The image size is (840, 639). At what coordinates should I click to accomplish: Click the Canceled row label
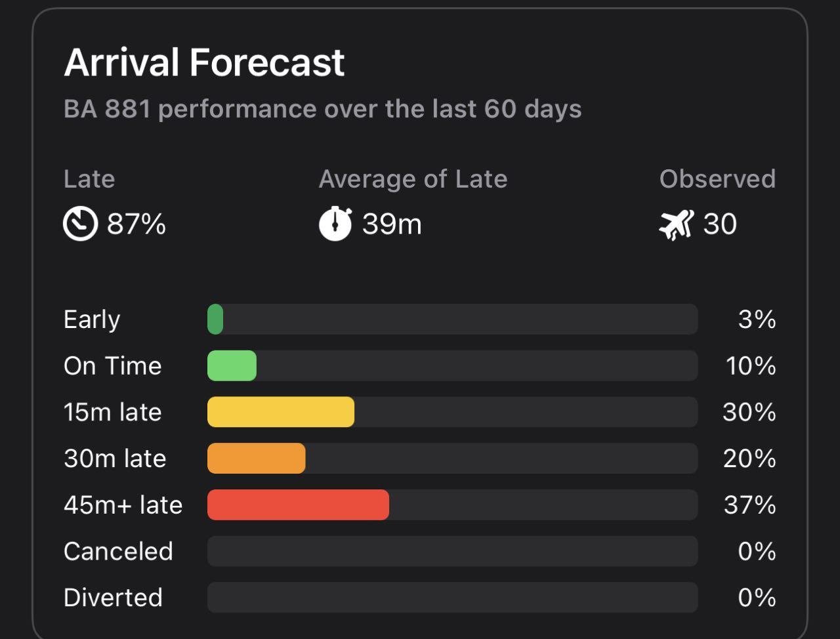point(118,551)
